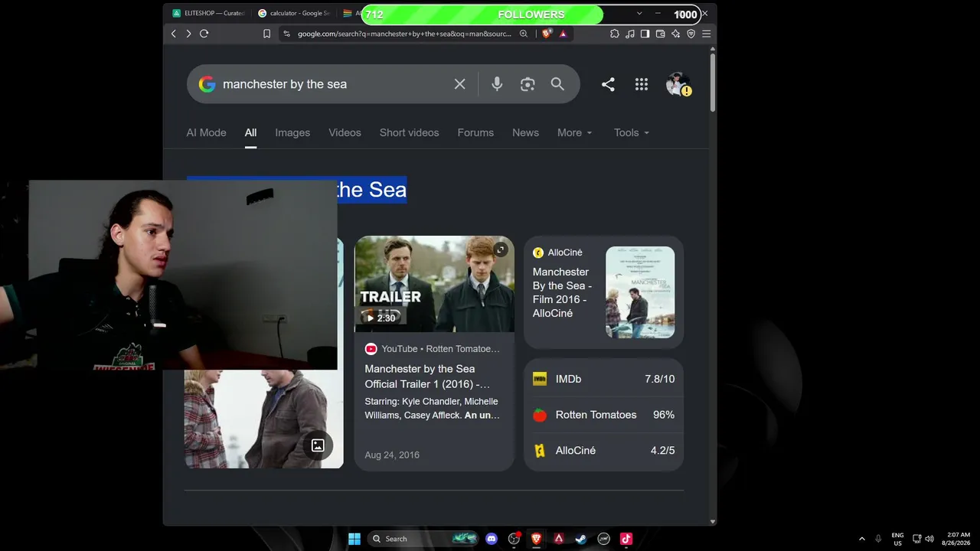980x551 pixels.
Task: Select the All results tab
Action: pyautogui.click(x=250, y=132)
